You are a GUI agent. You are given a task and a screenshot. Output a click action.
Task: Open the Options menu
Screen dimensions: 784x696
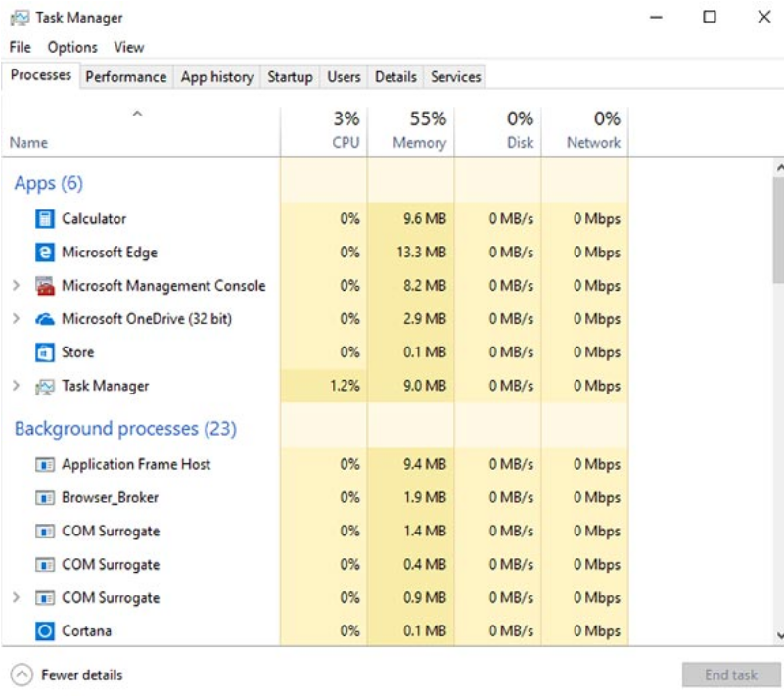pos(72,48)
